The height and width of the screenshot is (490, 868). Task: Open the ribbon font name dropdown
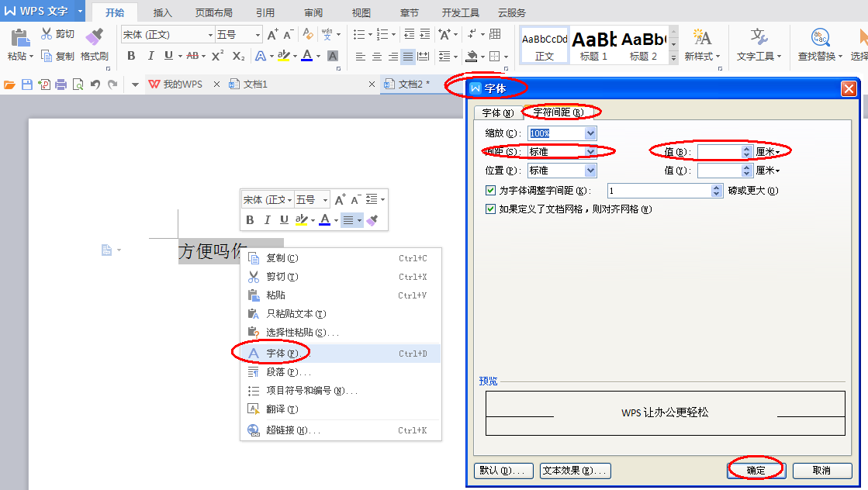(210, 35)
